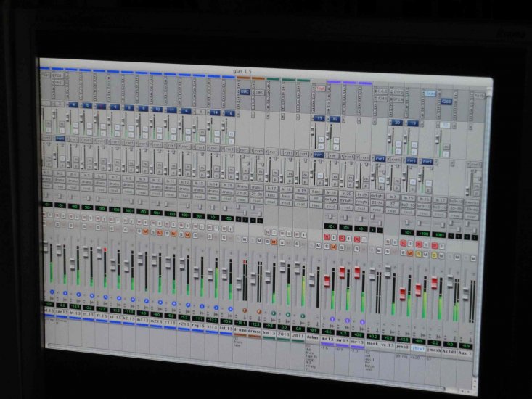
Task: Open blue rvr1 send on dbbss track
Action: [318, 155]
